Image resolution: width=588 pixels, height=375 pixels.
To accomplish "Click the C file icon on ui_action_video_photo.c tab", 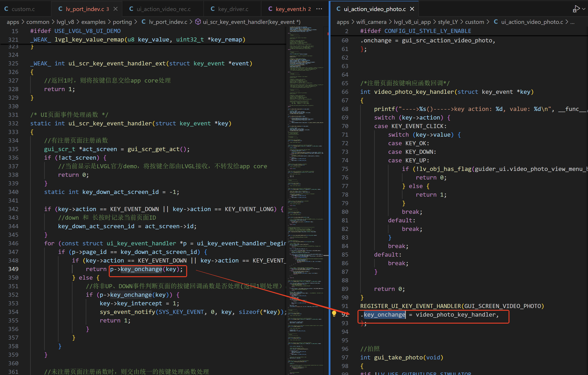I will (x=338, y=9).
